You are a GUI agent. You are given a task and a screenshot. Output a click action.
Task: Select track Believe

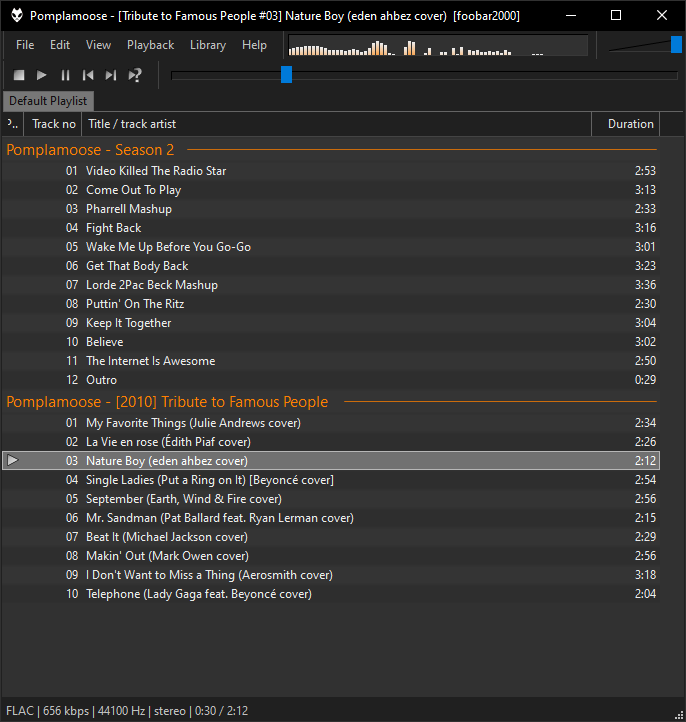click(x=331, y=342)
